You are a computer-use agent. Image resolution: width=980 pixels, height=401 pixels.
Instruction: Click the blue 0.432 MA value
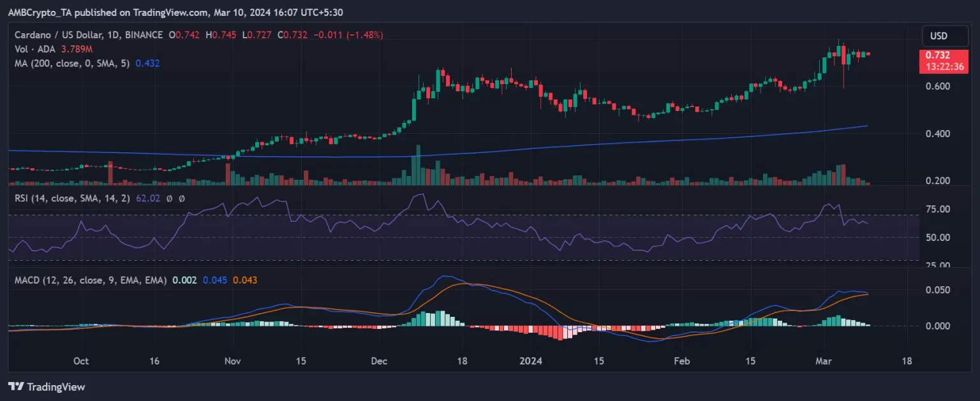click(x=147, y=63)
